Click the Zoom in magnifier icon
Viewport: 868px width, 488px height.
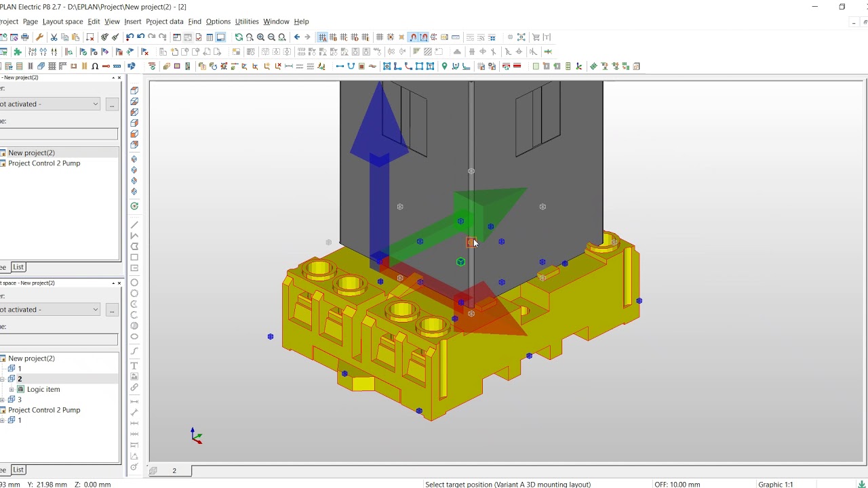click(260, 37)
